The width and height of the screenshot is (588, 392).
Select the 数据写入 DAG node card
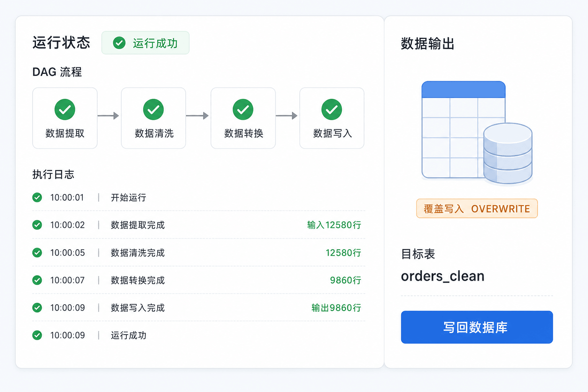(x=332, y=118)
